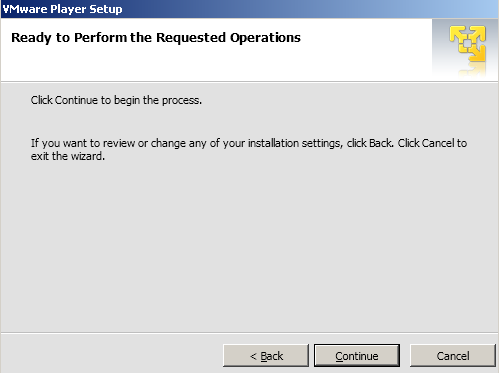The height and width of the screenshot is (374, 499).
Task: Go back with the < Back button
Action: 266,356
